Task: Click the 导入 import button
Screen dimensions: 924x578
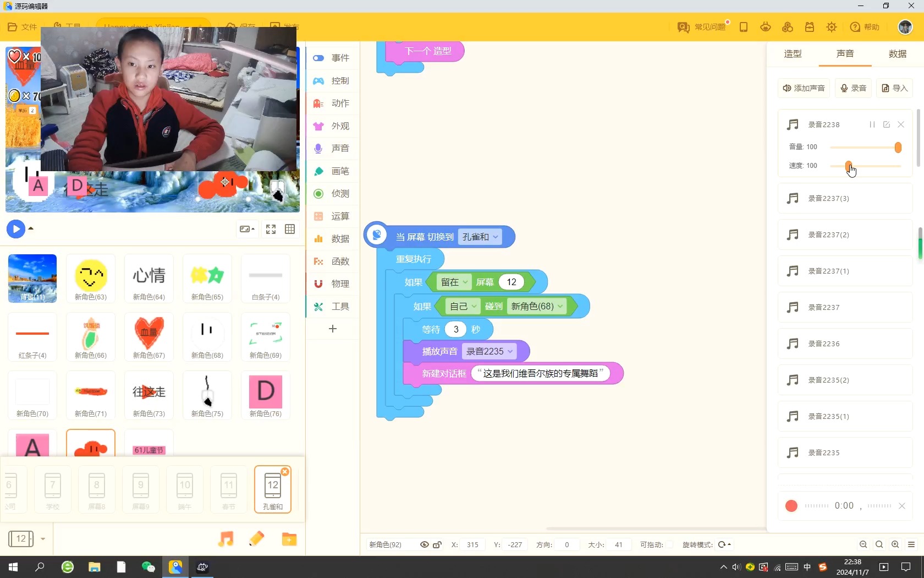Action: 894,88
